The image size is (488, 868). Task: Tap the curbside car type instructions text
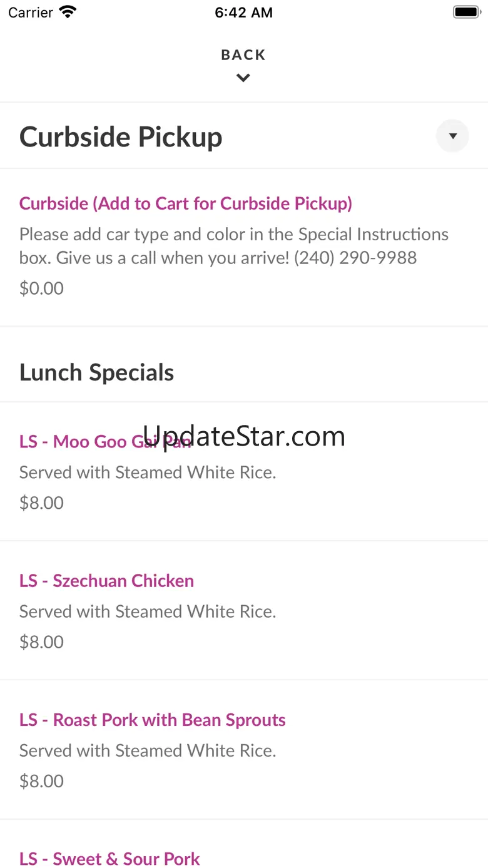point(233,246)
